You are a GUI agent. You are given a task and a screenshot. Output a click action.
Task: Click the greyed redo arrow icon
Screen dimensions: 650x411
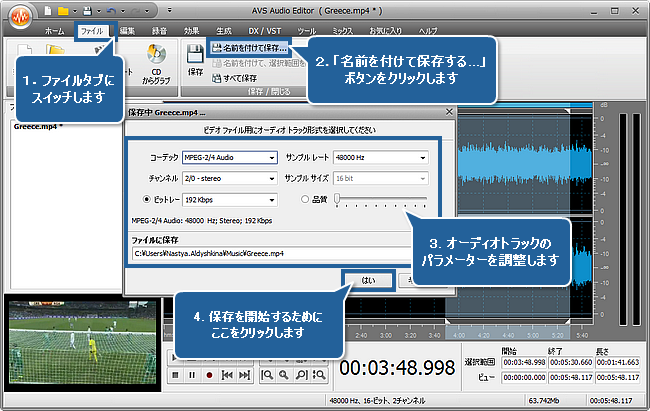(x=136, y=11)
